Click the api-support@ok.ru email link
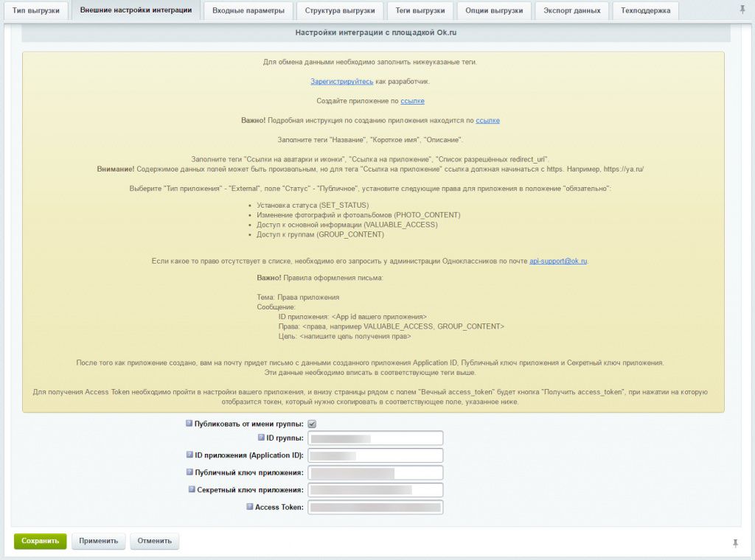 tap(558, 262)
